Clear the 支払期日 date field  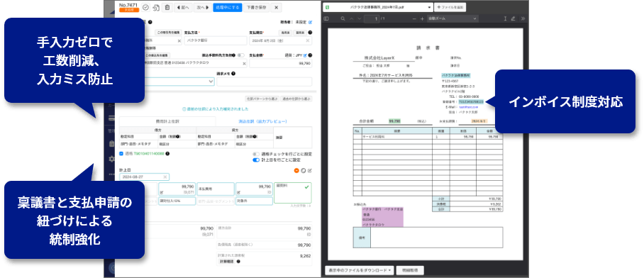coord(307,40)
